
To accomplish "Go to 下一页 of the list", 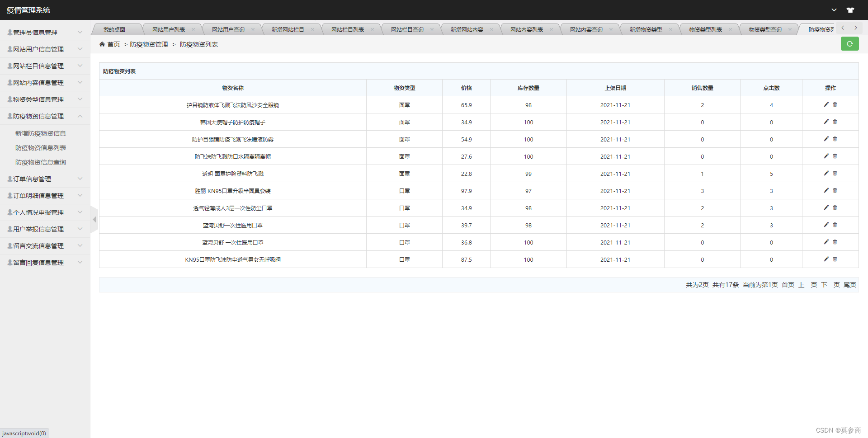I will pos(830,285).
